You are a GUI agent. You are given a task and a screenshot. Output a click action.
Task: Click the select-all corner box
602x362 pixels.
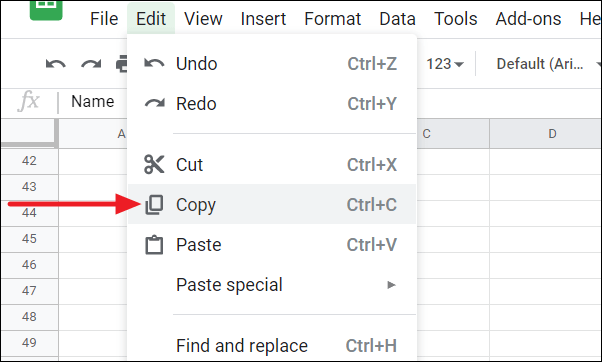pyautogui.click(x=29, y=133)
